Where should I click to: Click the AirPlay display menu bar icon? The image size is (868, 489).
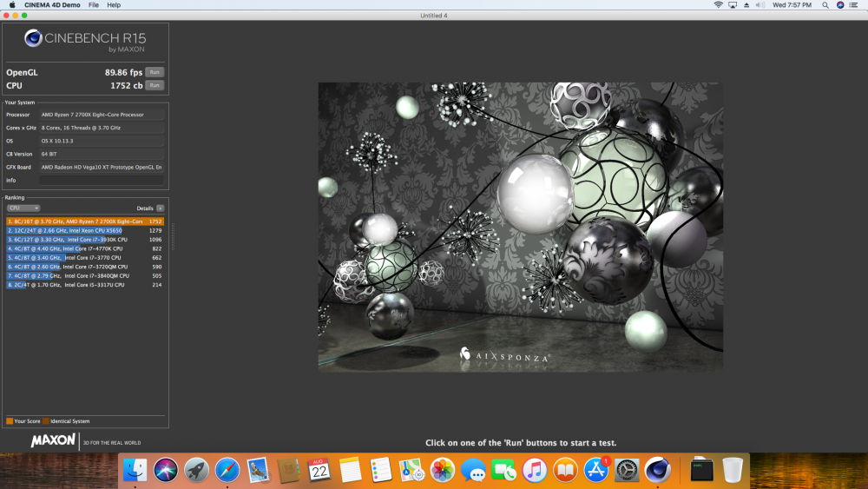[733, 5]
